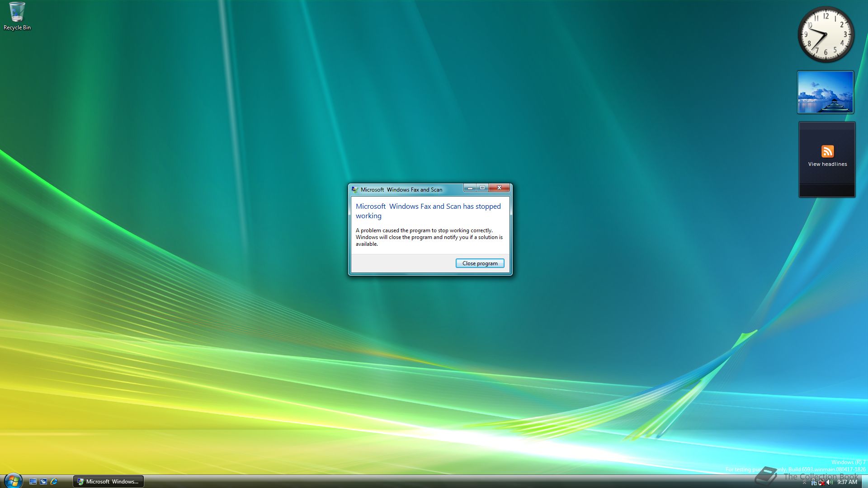
Task: Open the volume speaker tray icon
Action: 830,482
